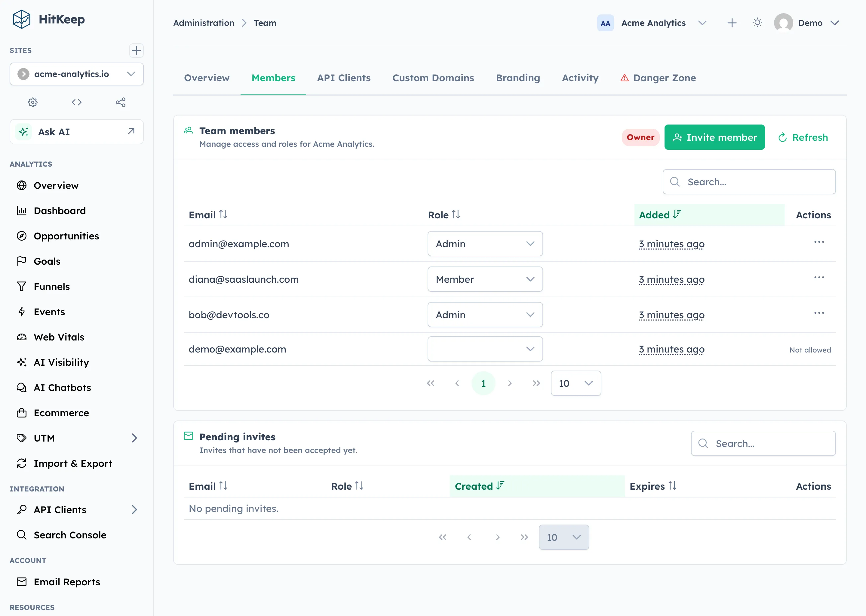Viewport: 866px width, 616px height.
Task: Switch to the Branding tab
Action: (518, 78)
